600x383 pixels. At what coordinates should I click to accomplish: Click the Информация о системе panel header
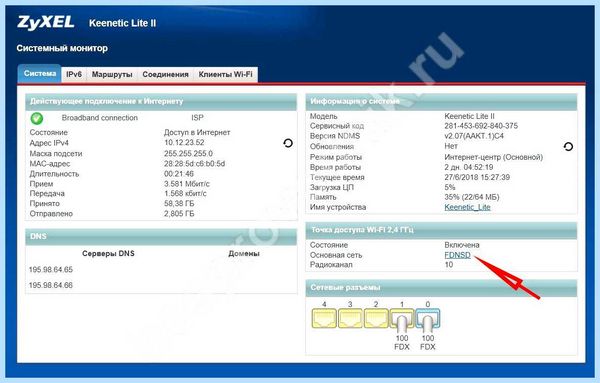pyautogui.click(x=441, y=101)
